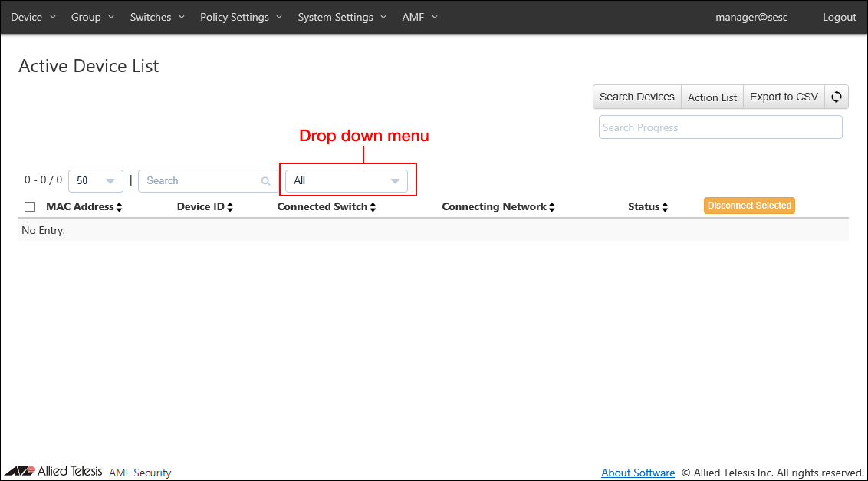The height and width of the screenshot is (481, 868).
Task: Sort by Connected Switch arrows icon
Action: click(373, 207)
